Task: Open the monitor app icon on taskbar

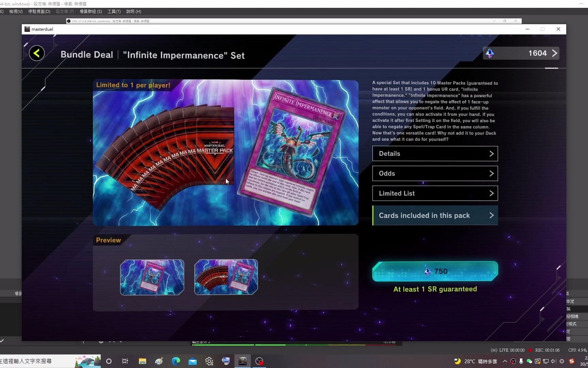Action: tap(226, 361)
